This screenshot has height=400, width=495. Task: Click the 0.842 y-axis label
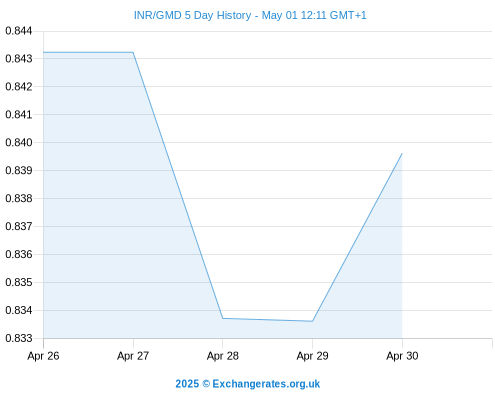tap(19, 87)
